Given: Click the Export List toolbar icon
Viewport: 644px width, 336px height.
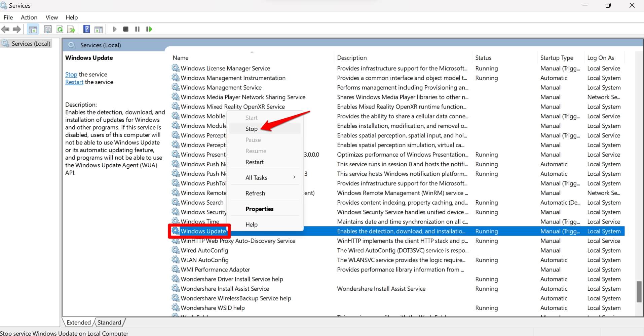Looking at the screenshot, I should tap(71, 29).
